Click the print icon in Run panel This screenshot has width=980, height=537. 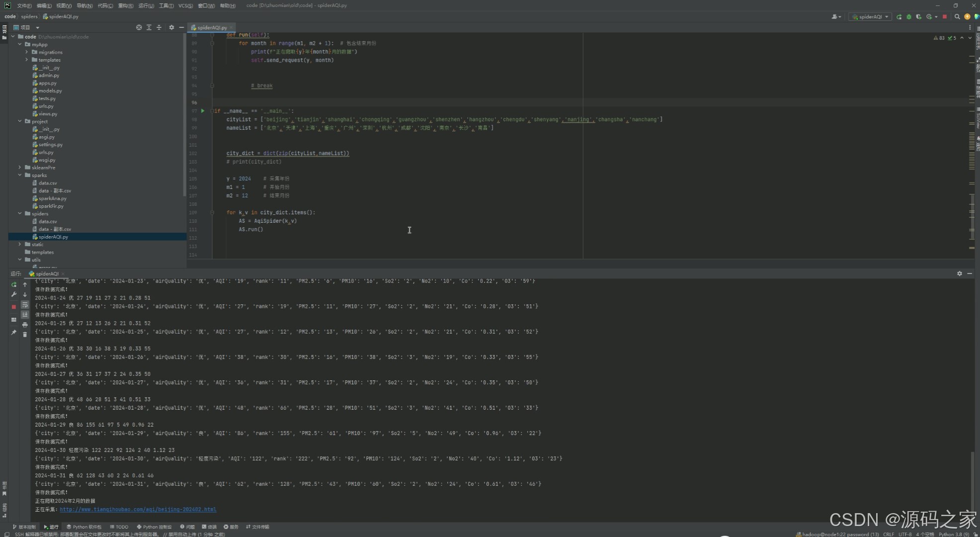point(25,325)
